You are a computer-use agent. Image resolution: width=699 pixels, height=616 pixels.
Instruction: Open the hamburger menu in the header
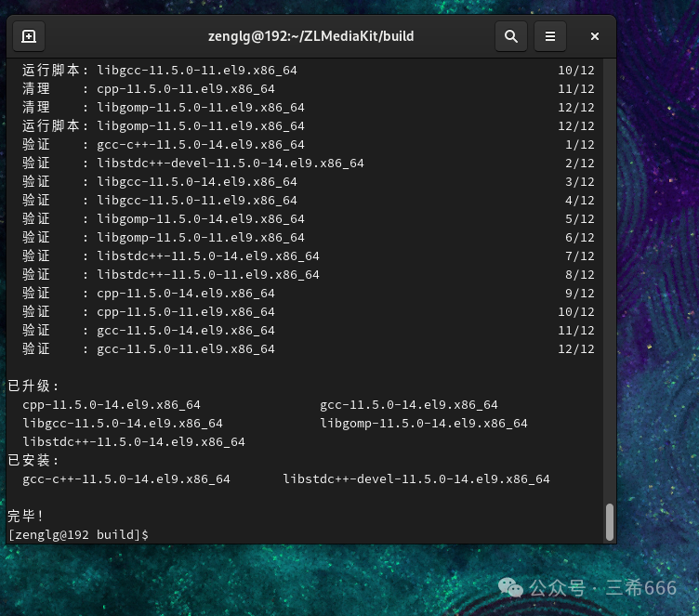pos(549,36)
